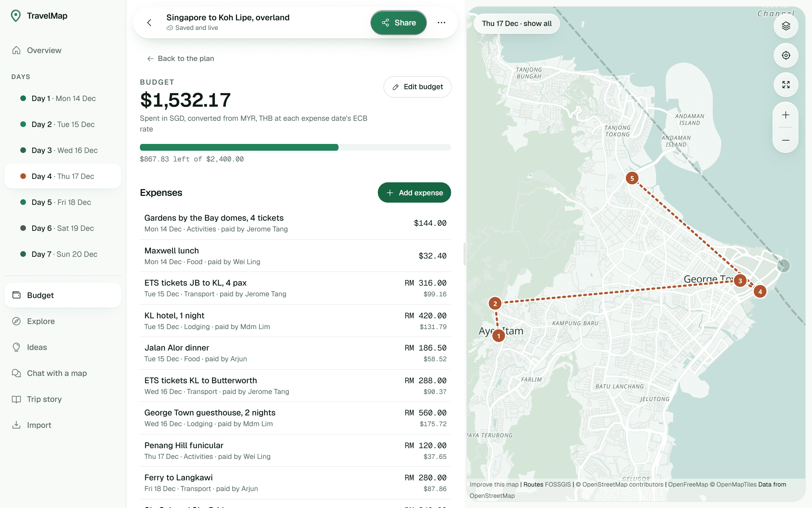
Task: Select Day 3 Wed 16 Dec
Action: pos(63,150)
